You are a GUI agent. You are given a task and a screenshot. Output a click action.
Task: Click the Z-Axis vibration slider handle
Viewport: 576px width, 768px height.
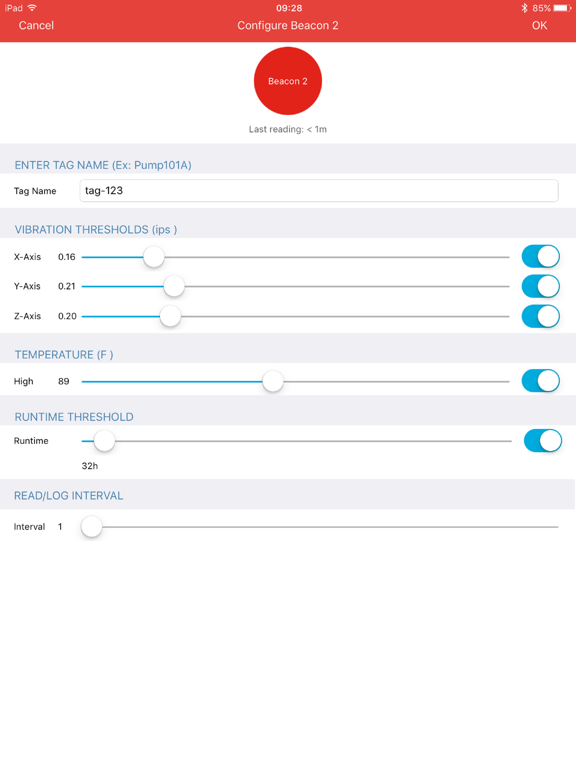170,316
